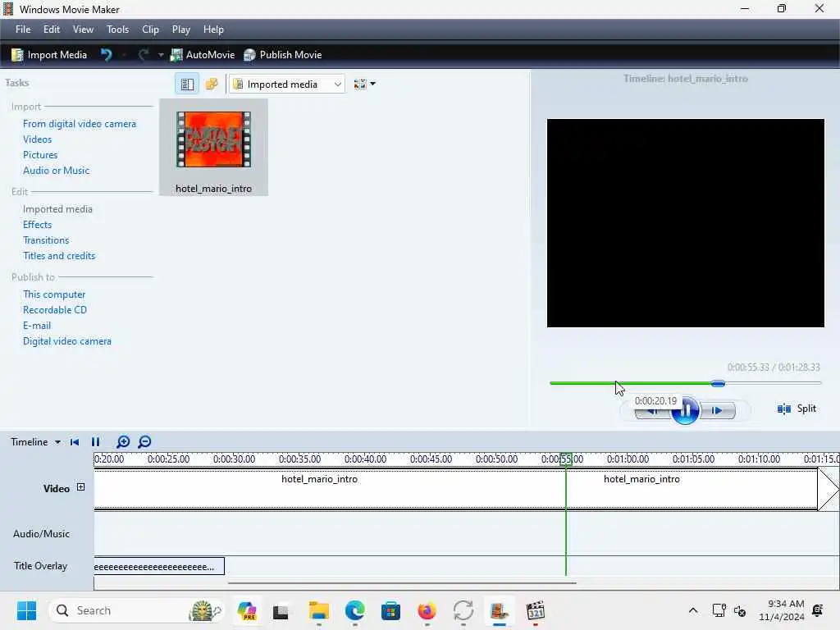Publish to Digital video camera link
This screenshot has width=840, height=630.
tap(67, 340)
